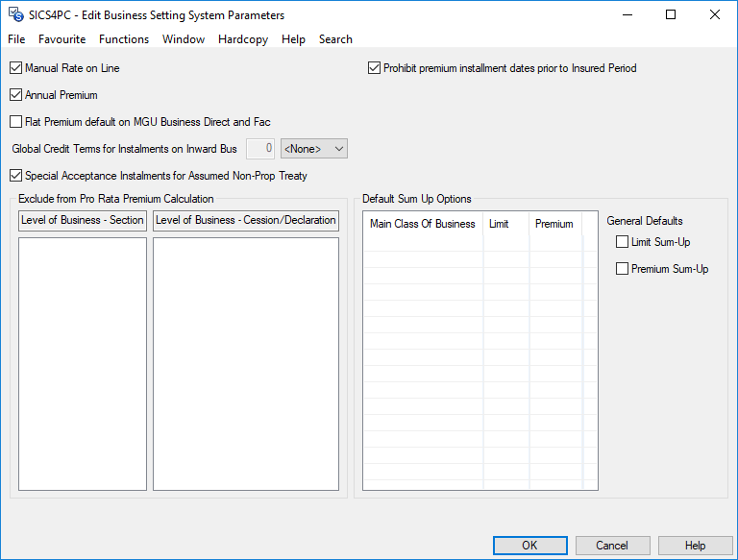Click the Main Class Of Business column header
Image resolution: width=738 pixels, height=560 pixels.
tap(423, 224)
